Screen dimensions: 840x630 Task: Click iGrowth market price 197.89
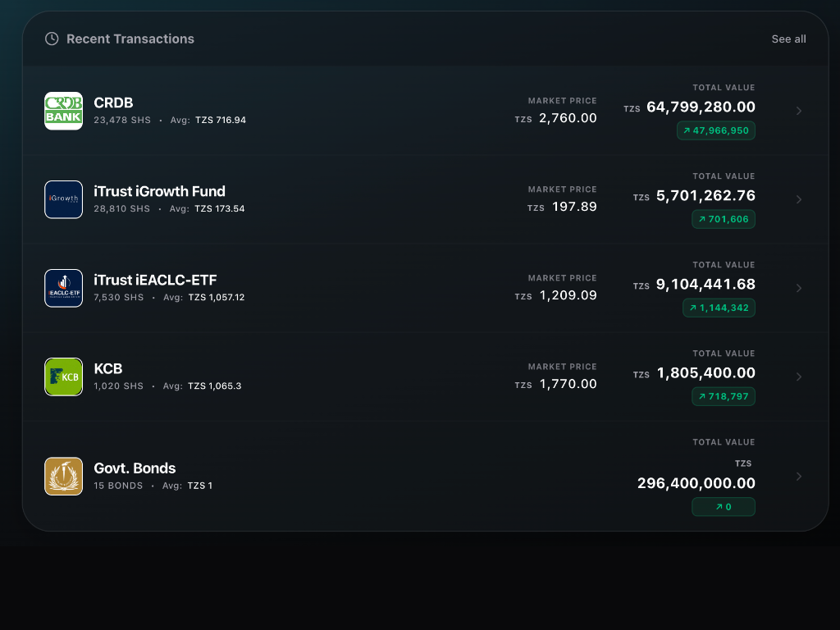[574, 207]
